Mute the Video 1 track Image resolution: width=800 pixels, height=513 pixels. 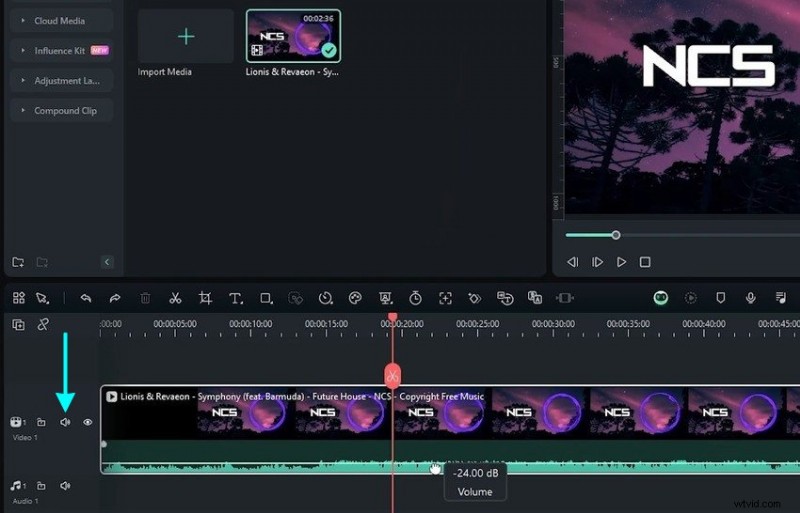point(65,422)
